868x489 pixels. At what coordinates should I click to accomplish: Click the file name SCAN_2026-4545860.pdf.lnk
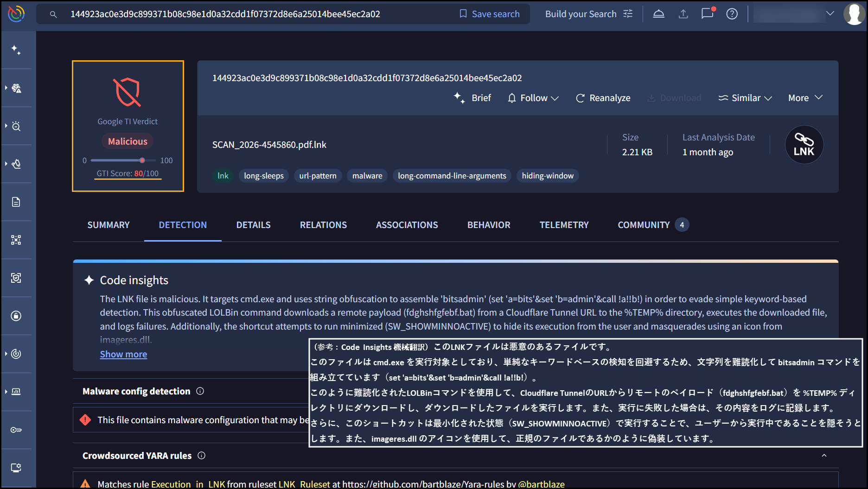tap(269, 145)
